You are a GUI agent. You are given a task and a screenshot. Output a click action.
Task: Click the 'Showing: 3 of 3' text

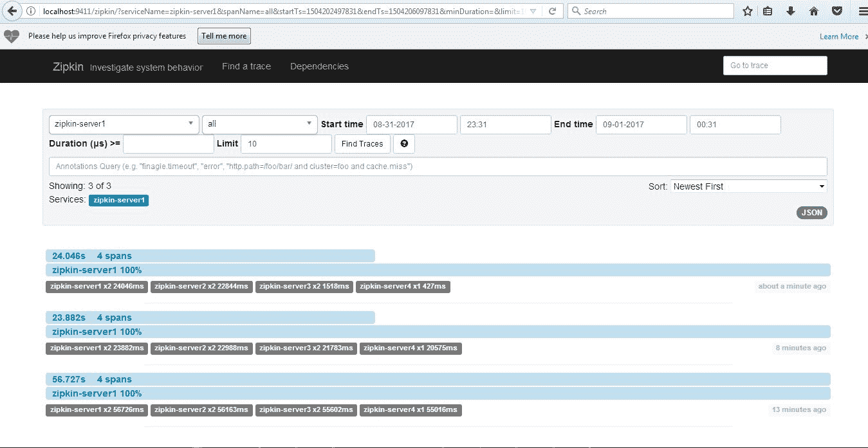(80, 186)
